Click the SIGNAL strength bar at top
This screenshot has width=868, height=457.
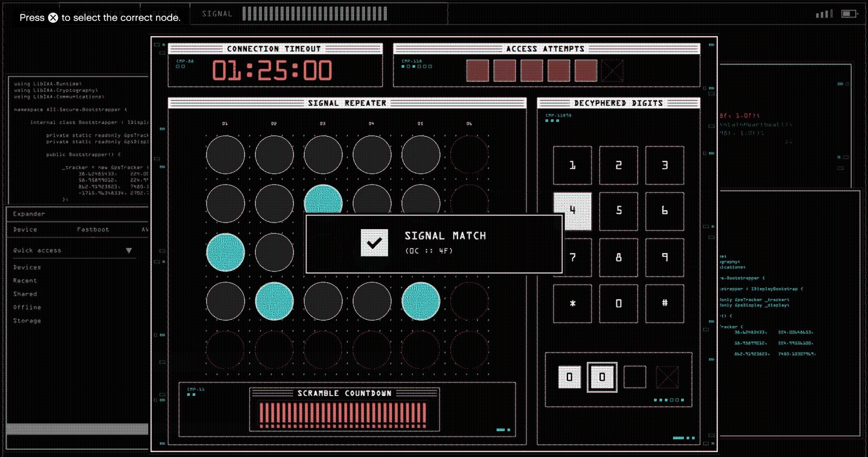(x=315, y=14)
